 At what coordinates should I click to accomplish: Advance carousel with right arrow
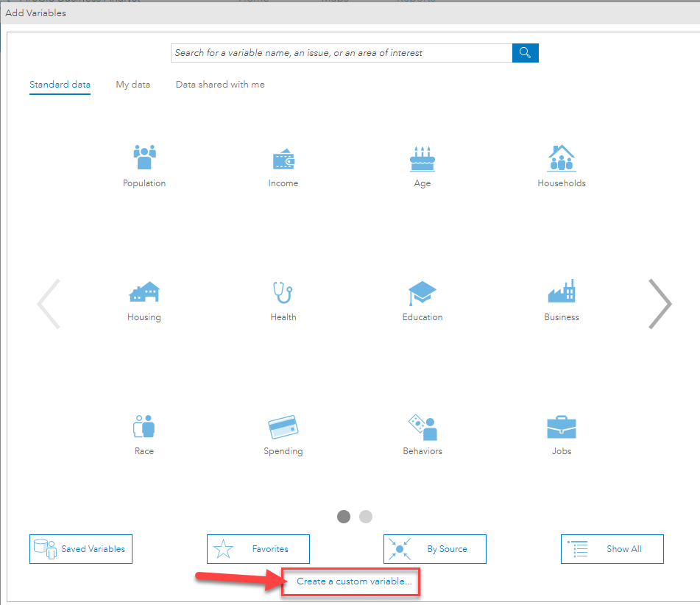pyautogui.click(x=660, y=303)
